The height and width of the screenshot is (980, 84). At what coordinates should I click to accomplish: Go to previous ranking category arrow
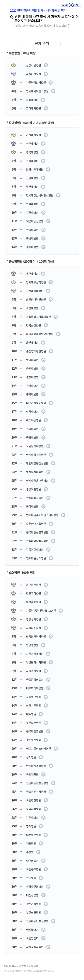coord(24,44)
